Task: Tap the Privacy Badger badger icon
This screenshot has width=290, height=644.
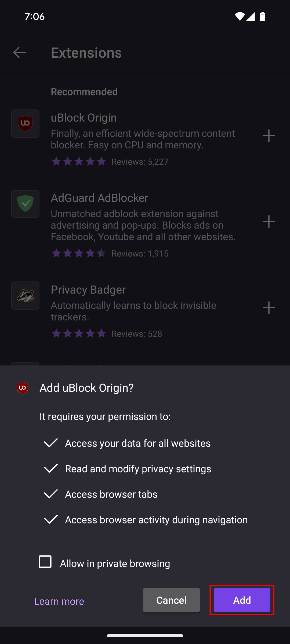Action: (26, 296)
